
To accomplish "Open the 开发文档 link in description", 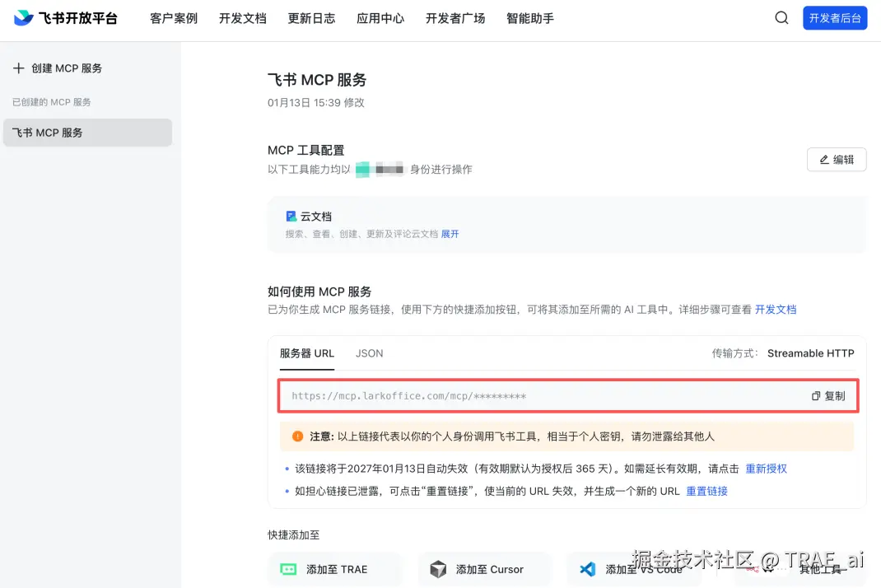I will [x=776, y=309].
